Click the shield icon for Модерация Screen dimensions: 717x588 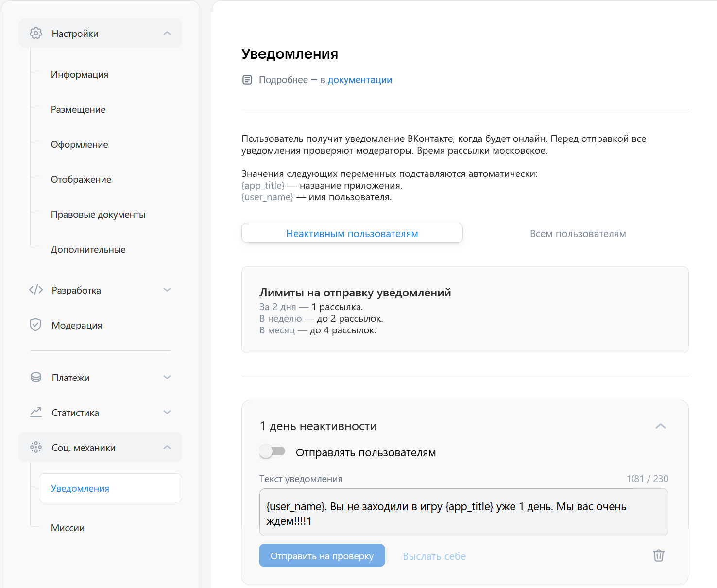(36, 325)
